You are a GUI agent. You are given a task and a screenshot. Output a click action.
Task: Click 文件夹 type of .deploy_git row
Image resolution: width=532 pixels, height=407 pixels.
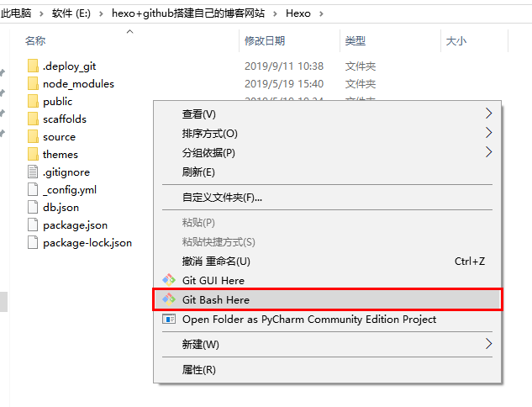click(361, 66)
